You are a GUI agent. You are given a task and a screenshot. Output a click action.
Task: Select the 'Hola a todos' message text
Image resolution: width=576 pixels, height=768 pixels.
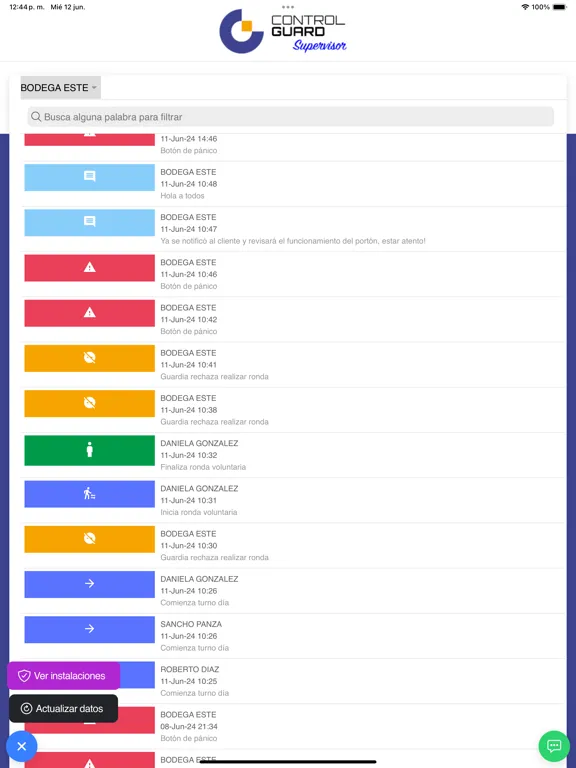coord(182,196)
